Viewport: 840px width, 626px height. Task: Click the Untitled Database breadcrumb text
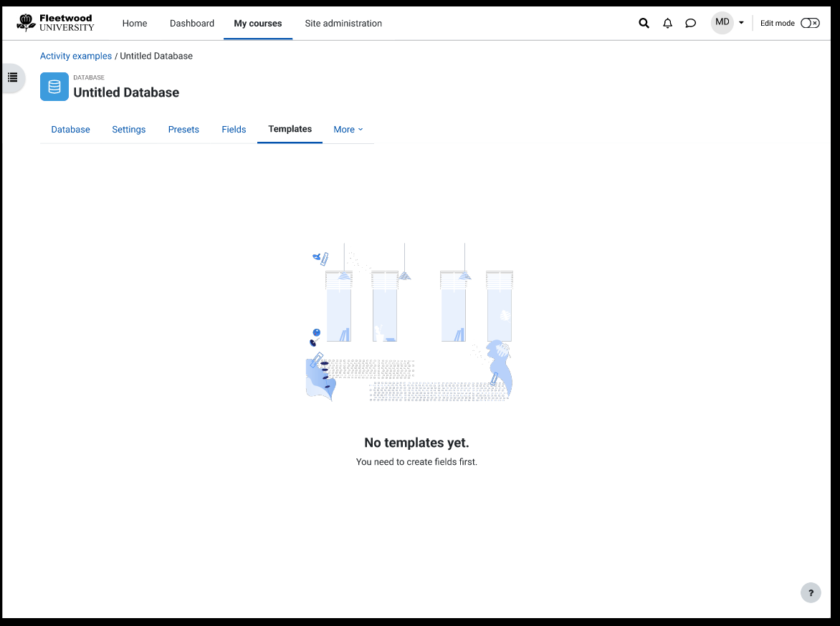tap(156, 57)
